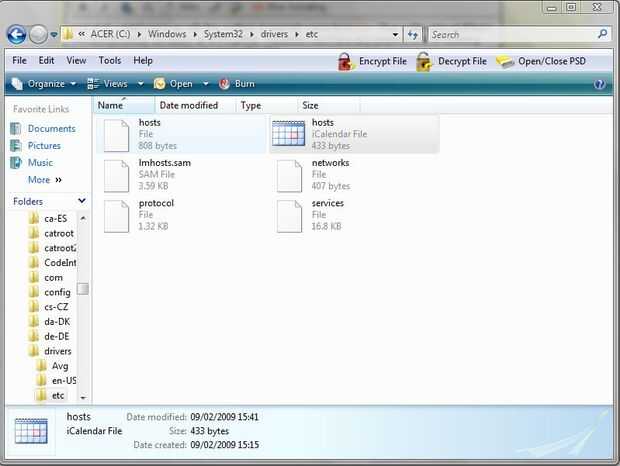Open address bar history dropdown arrow

(x=395, y=35)
